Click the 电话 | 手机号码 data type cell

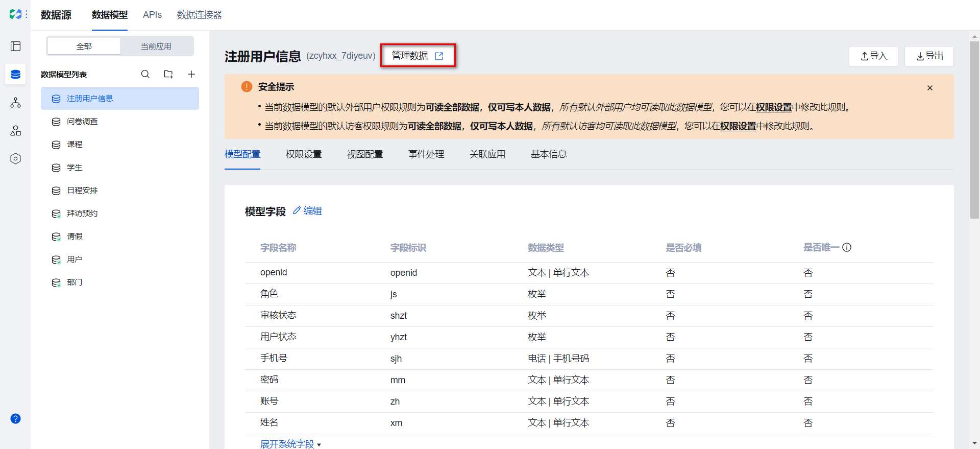(x=558, y=359)
